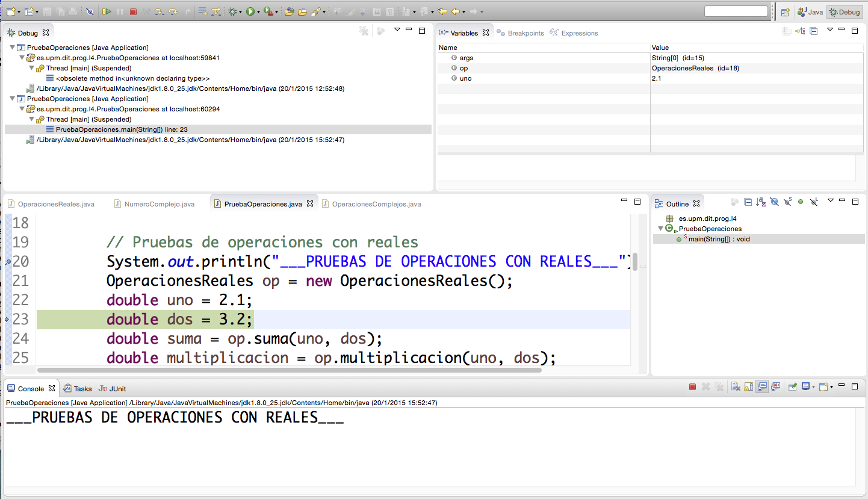The image size is (868, 499).
Task: Click Step Over in the toolbar
Action: (173, 11)
